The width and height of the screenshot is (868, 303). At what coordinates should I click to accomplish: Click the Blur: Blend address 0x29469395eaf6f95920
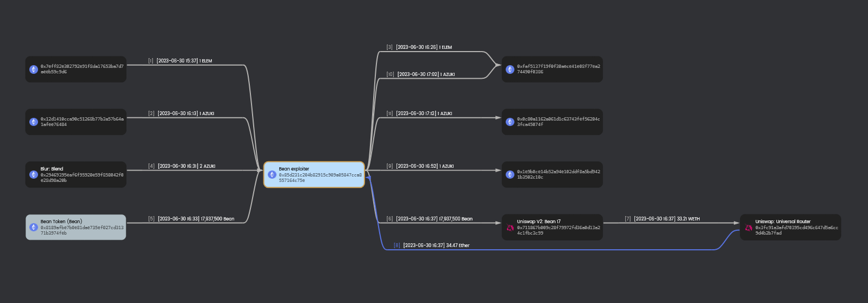tap(82, 178)
